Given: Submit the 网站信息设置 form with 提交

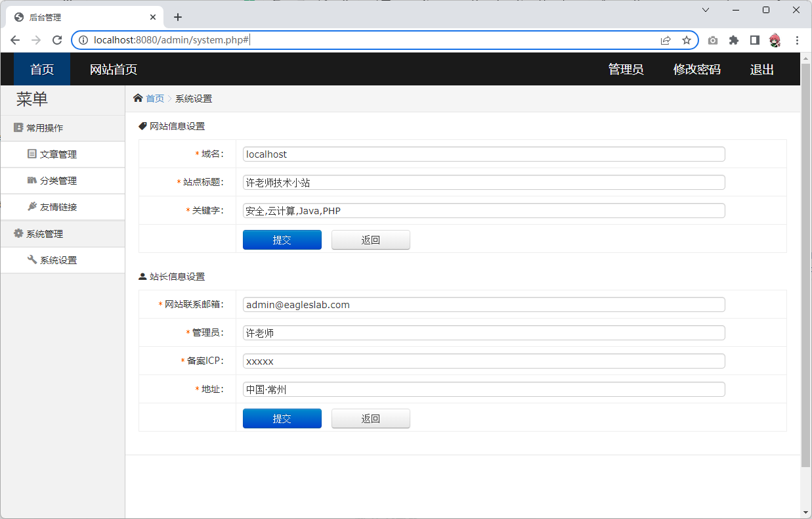Looking at the screenshot, I should tap(282, 240).
